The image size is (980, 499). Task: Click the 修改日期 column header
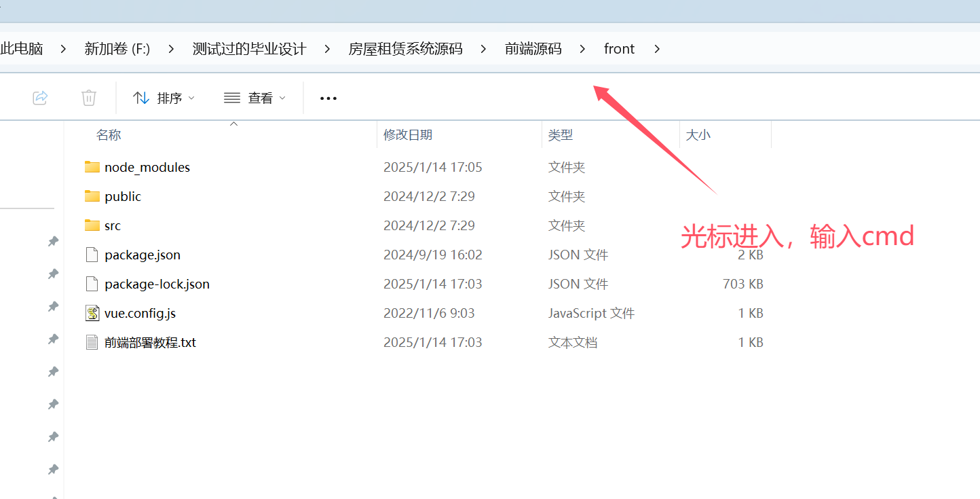click(408, 134)
